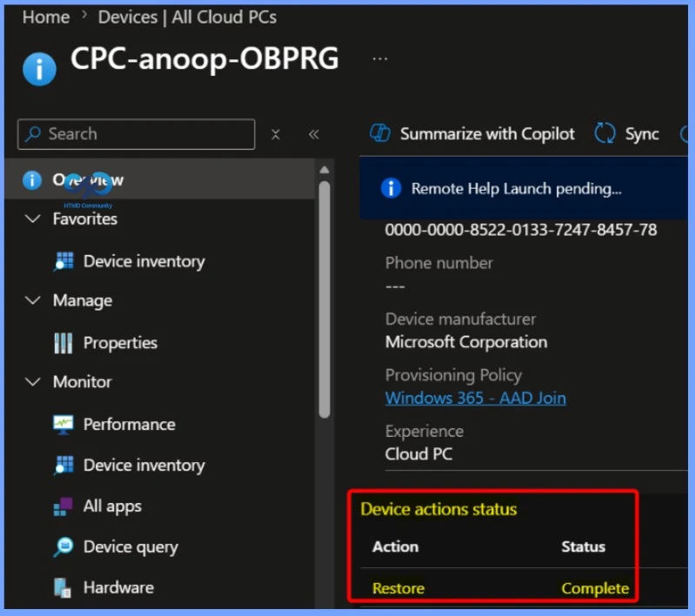Click the Microsoft Corporation value
Image resolution: width=695 pixels, height=616 pixels.
[x=466, y=342]
